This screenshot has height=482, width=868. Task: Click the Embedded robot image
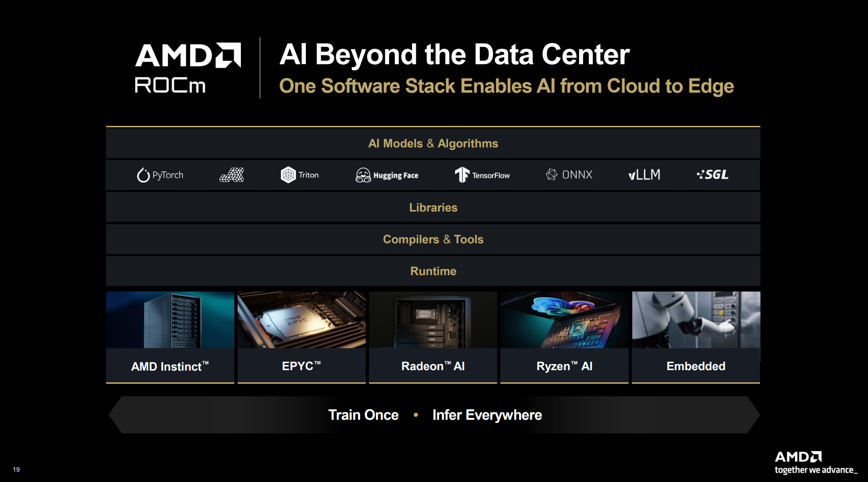coord(696,320)
